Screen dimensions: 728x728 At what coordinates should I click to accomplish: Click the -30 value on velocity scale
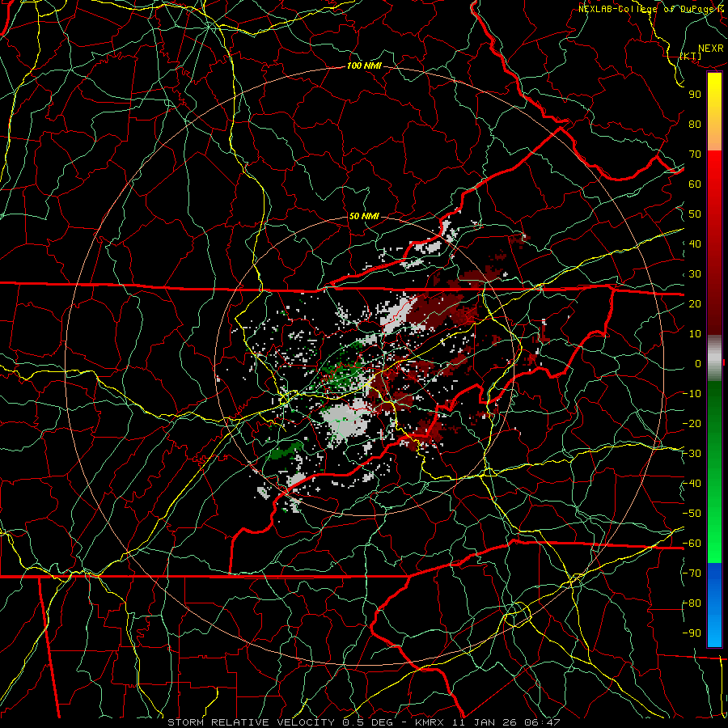click(692, 454)
